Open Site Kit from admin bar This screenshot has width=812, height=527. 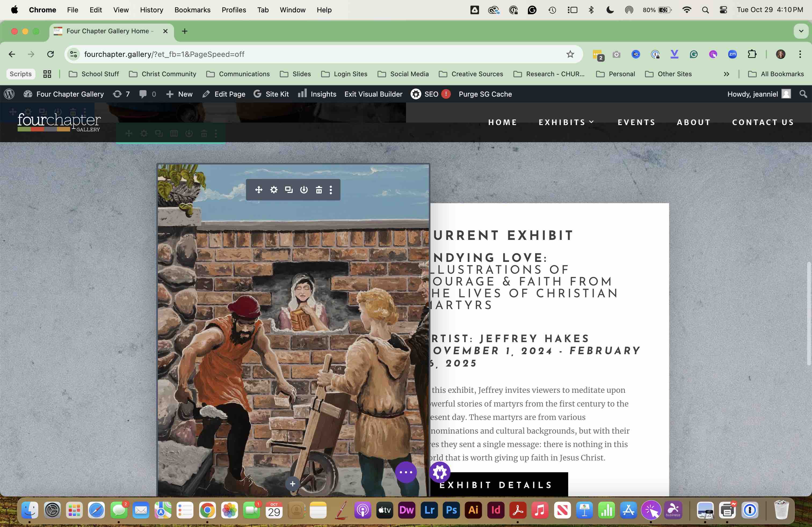click(x=271, y=94)
